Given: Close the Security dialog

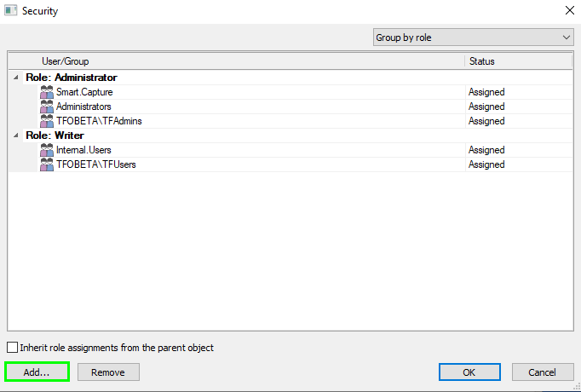Looking at the screenshot, I should click(x=570, y=10).
